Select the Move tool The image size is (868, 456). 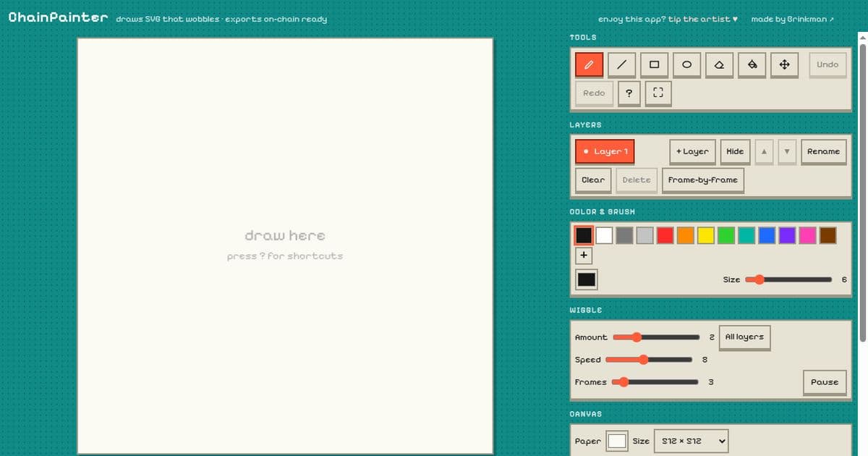click(x=784, y=64)
